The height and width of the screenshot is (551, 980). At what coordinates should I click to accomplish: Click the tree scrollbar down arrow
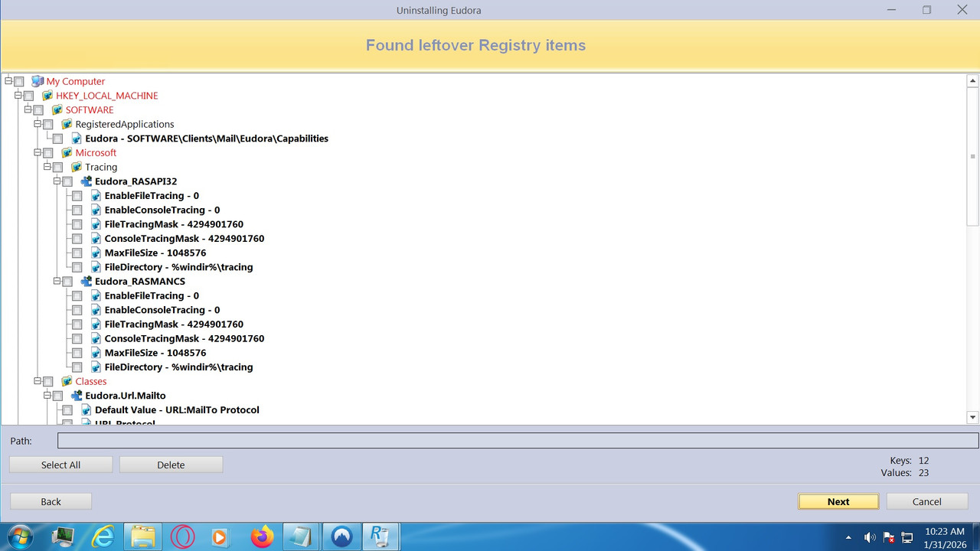pyautogui.click(x=973, y=417)
